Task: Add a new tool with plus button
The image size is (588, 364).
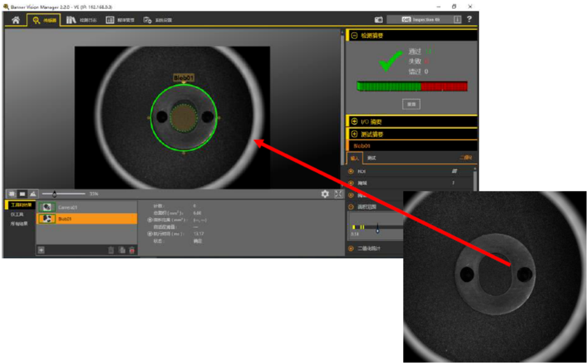Action: 41,250
